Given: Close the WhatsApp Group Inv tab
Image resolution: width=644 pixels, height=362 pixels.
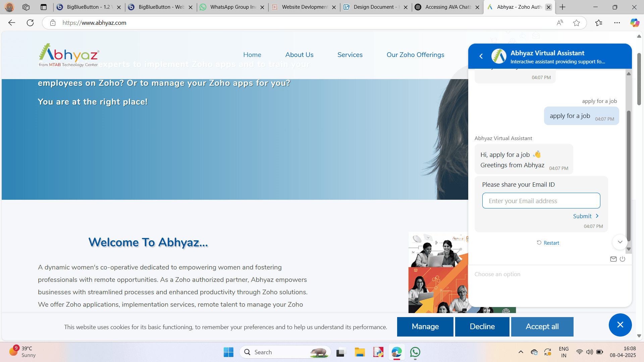Looking at the screenshot, I should (x=262, y=7).
